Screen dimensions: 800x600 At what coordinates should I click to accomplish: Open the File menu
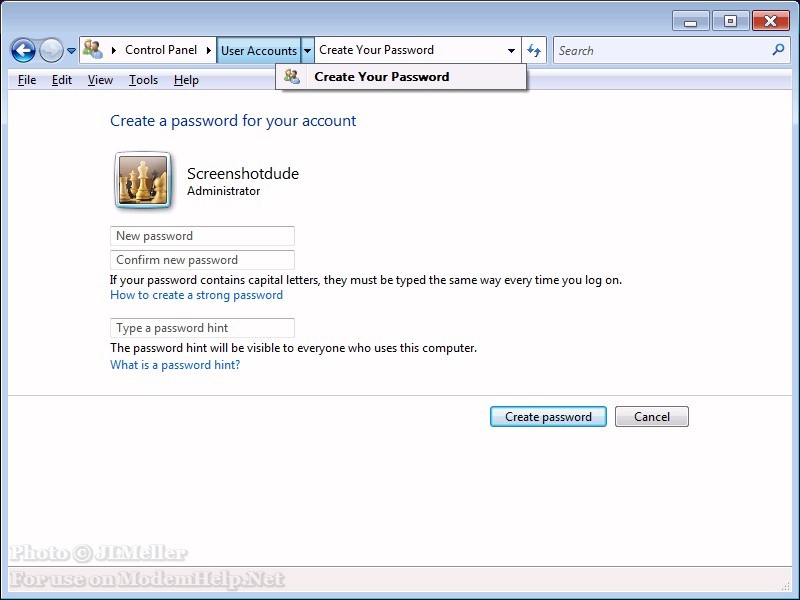[27, 80]
